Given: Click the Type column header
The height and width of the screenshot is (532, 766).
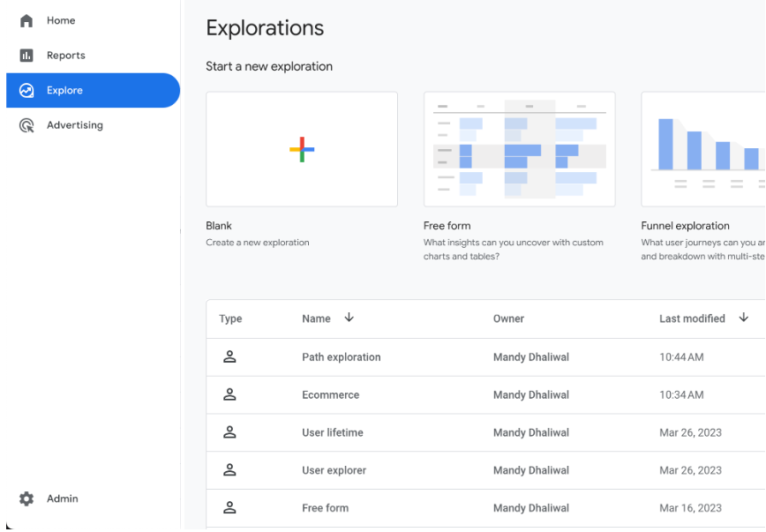Looking at the screenshot, I should click(230, 319).
